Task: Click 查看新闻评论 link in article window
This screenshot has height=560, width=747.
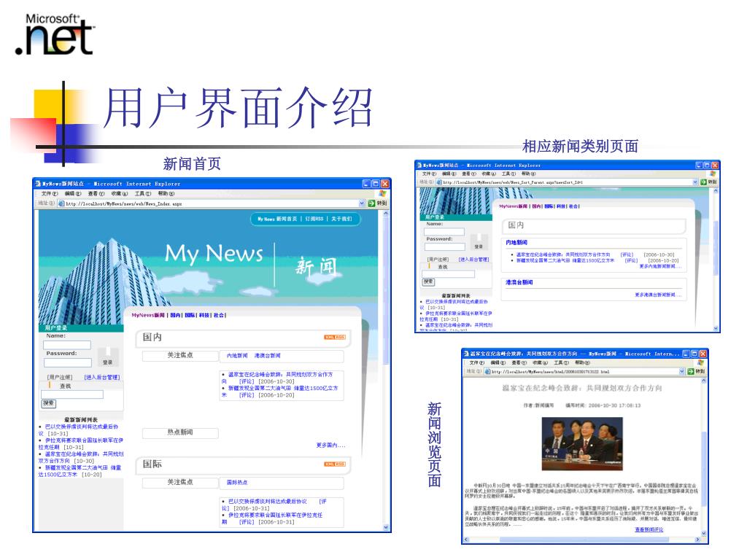Action: pyautogui.click(x=649, y=529)
